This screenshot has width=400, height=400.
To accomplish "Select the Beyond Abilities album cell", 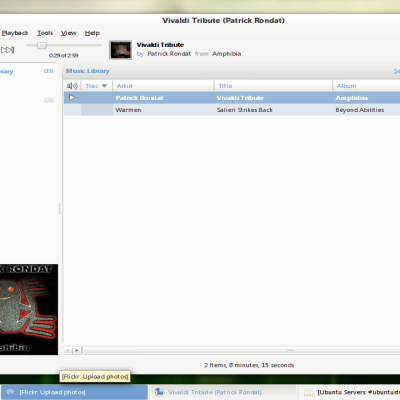I will point(360,110).
